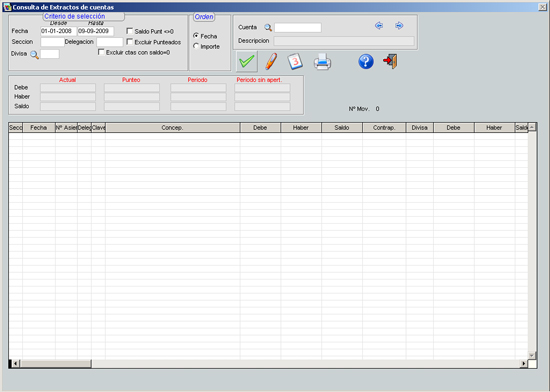Click the Seccion input field
Viewport: 550px width, 392px height.
click(x=52, y=42)
